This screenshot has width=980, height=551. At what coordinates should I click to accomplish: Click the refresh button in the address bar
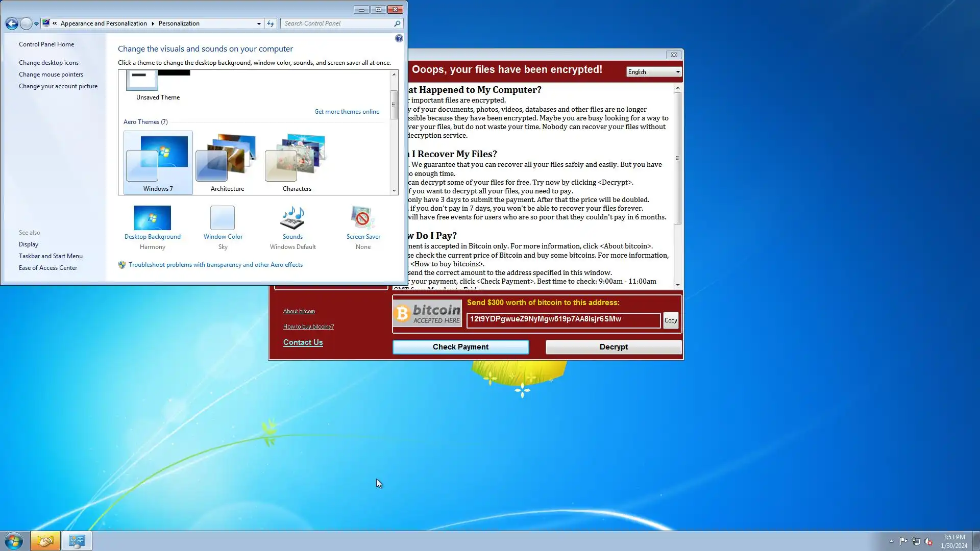pyautogui.click(x=271, y=23)
